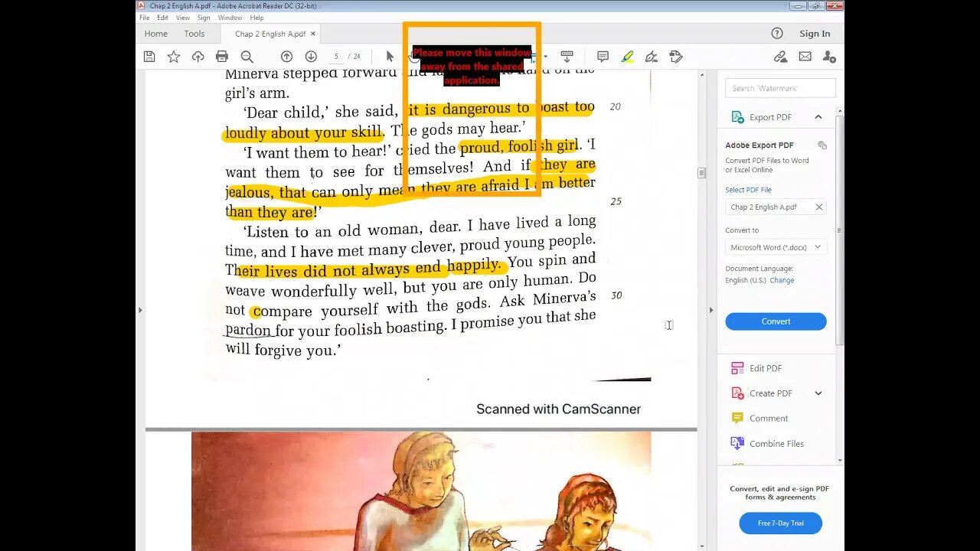Click the document vertical scrollbar thumb
This screenshot has width=980, height=551.
coord(701,173)
